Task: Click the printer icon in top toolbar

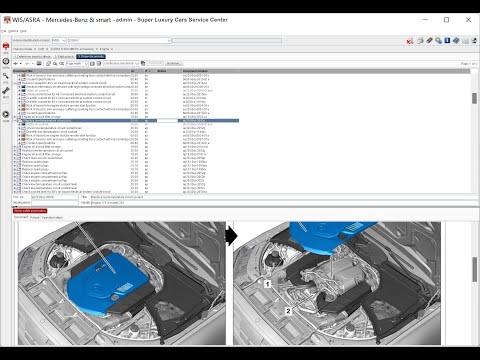Action: tap(420, 41)
